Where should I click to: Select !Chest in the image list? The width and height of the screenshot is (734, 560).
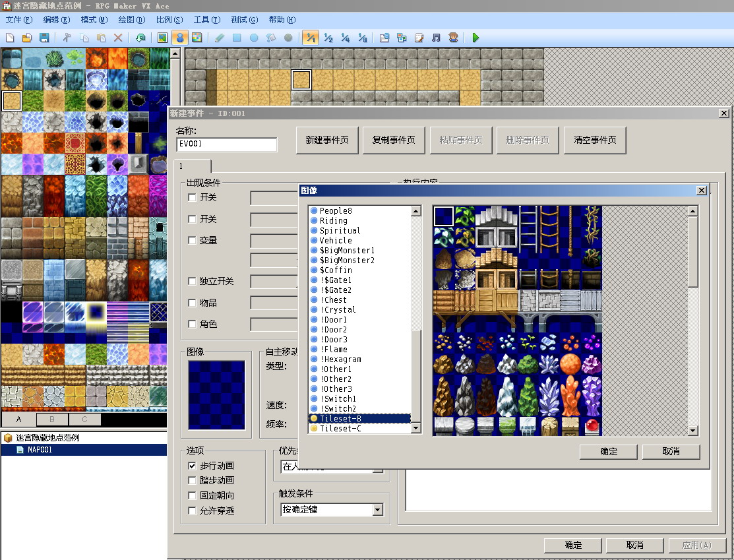[x=360, y=300]
